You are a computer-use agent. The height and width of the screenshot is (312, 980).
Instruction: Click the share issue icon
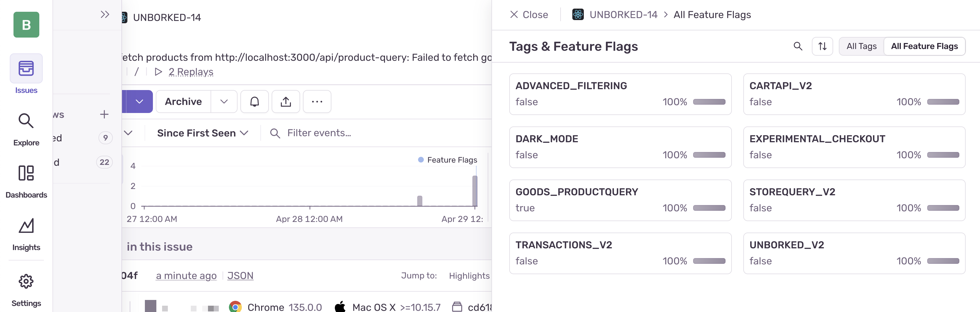click(286, 102)
